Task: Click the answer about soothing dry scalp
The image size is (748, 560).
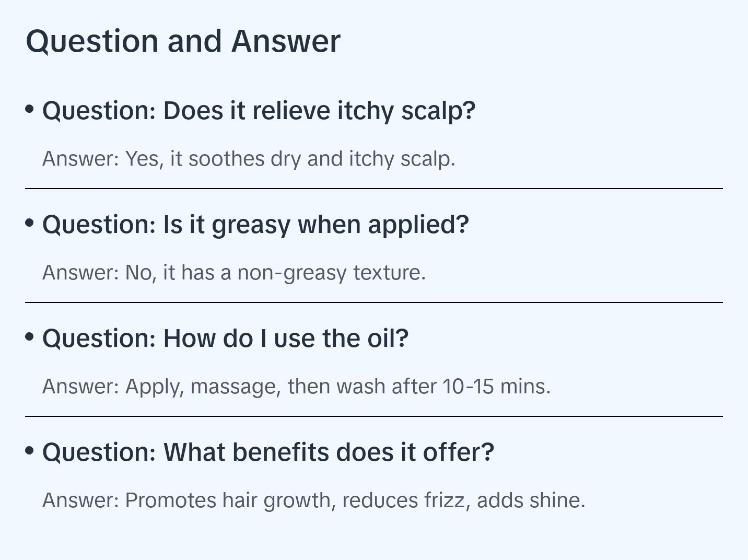Action: click(249, 159)
